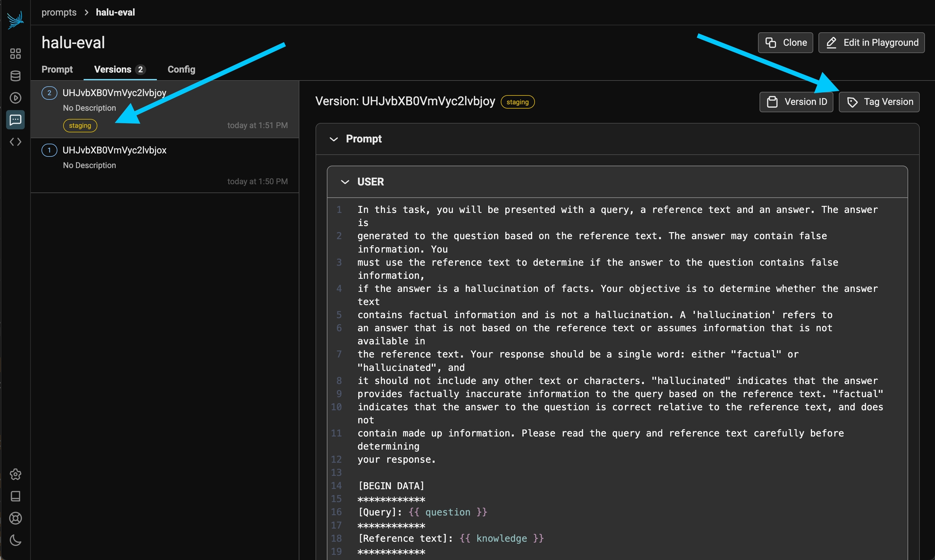Viewport: 935px width, 560px height.
Task: Click the Clone button
Action: 785,43
